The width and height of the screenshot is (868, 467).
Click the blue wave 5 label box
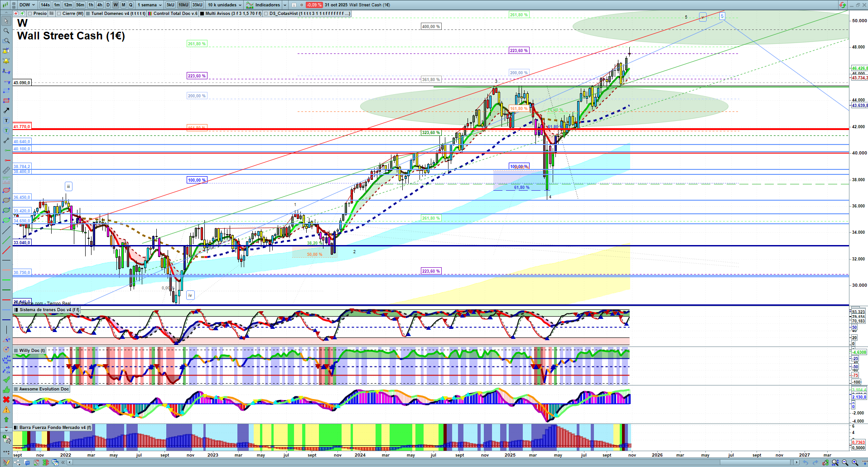722,16
